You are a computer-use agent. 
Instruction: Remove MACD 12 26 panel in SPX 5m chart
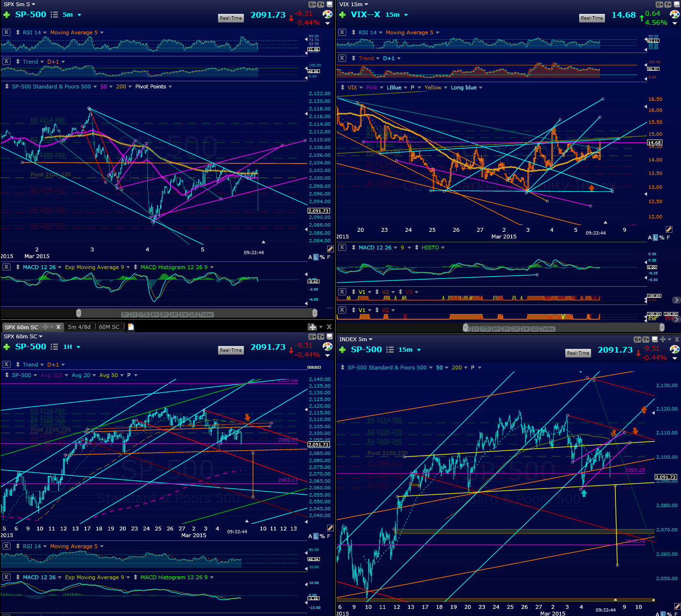click(6, 267)
